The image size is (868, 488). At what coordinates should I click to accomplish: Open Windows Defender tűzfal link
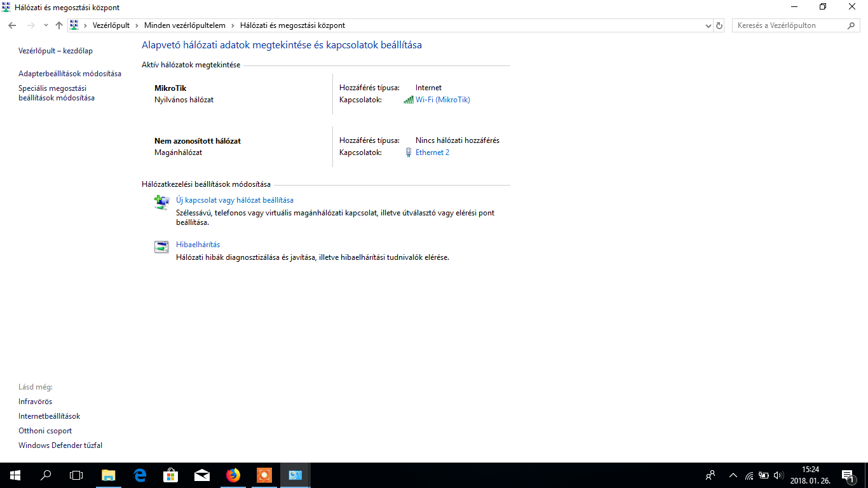pyautogui.click(x=60, y=445)
